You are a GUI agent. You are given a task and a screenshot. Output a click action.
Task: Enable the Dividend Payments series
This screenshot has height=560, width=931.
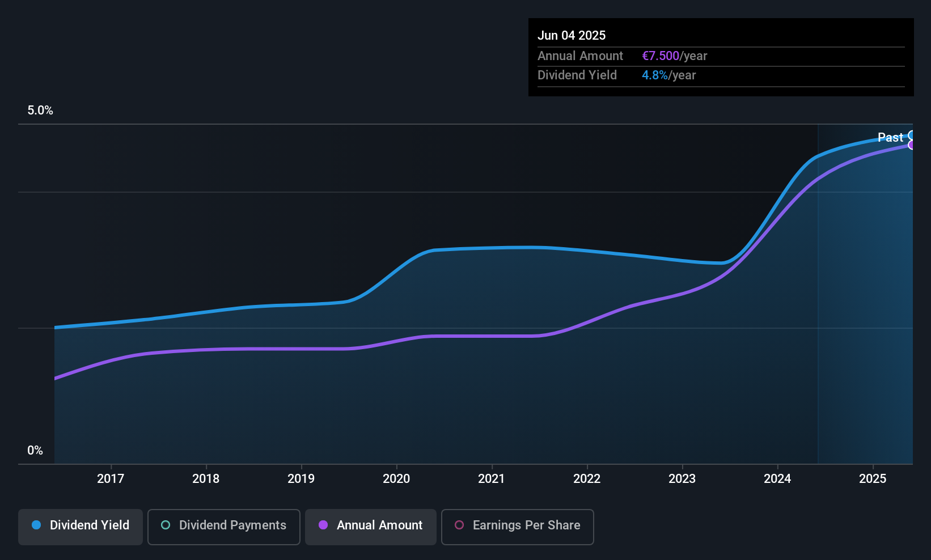pos(224,527)
